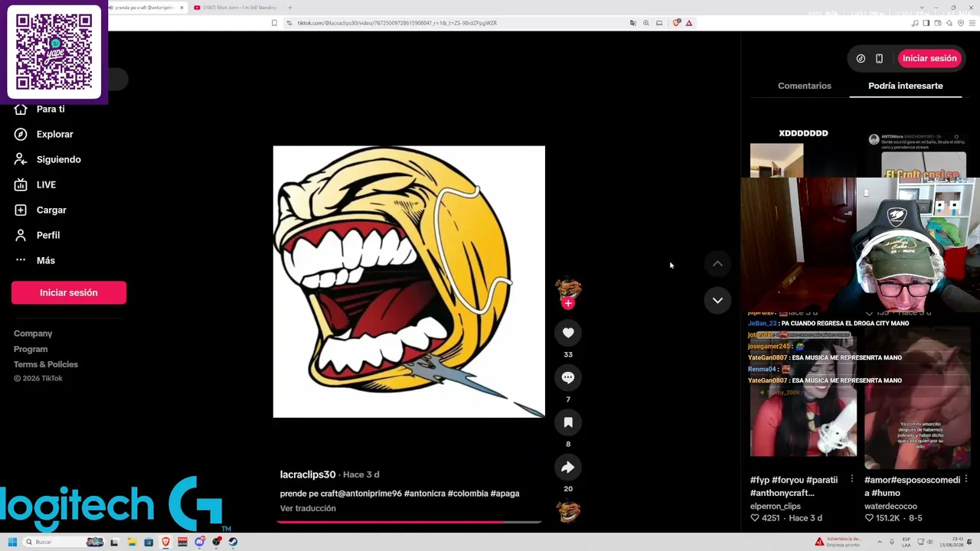Seek using the video progress bar
Viewport: 980px width, 551px height.
(x=409, y=522)
